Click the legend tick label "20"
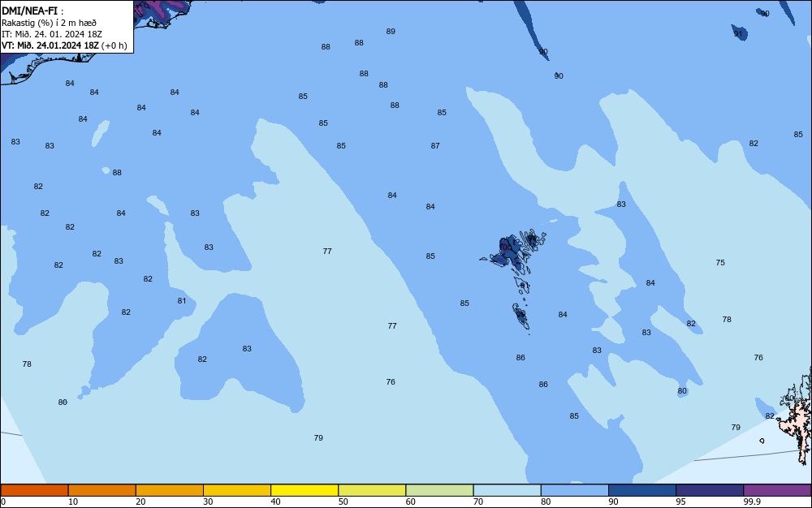812x508 pixels. pyautogui.click(x=140, y=502)
